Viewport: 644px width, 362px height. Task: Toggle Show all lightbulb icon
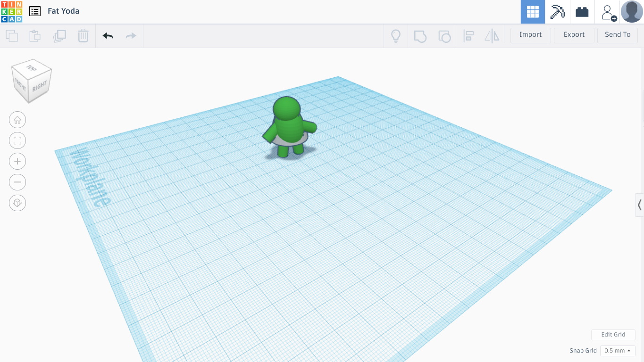(395, 36)
